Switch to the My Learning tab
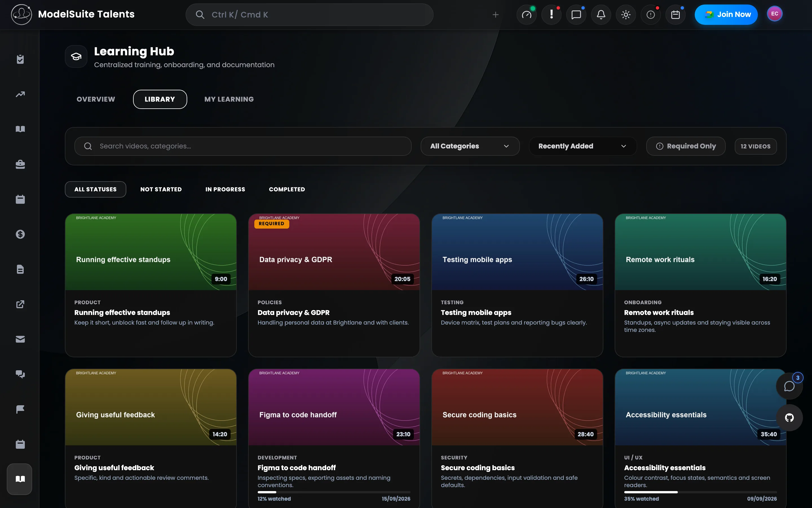The image size is (812, 508). [229, 99]
